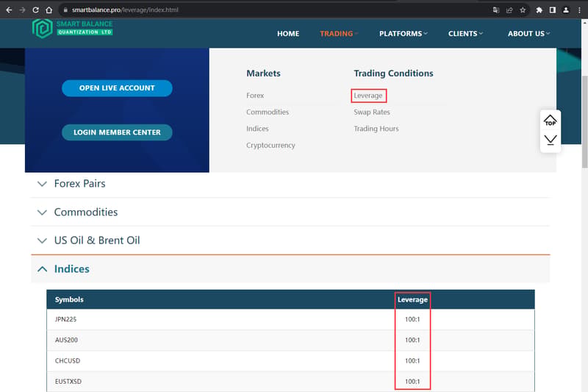Expand US Oil & Brent Oil section
The width and height of the screenshot is (588, 392).
point(290,240)
